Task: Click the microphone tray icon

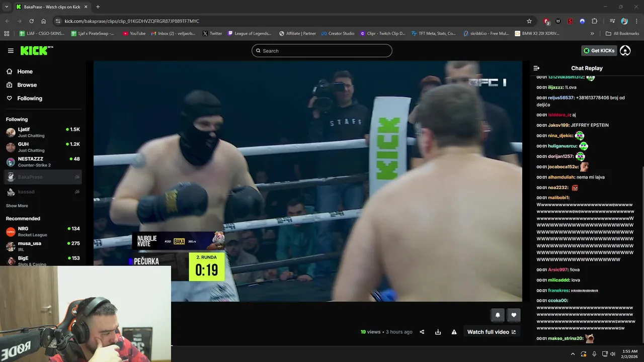Action: pyautogui.click(x=594, y=354)
